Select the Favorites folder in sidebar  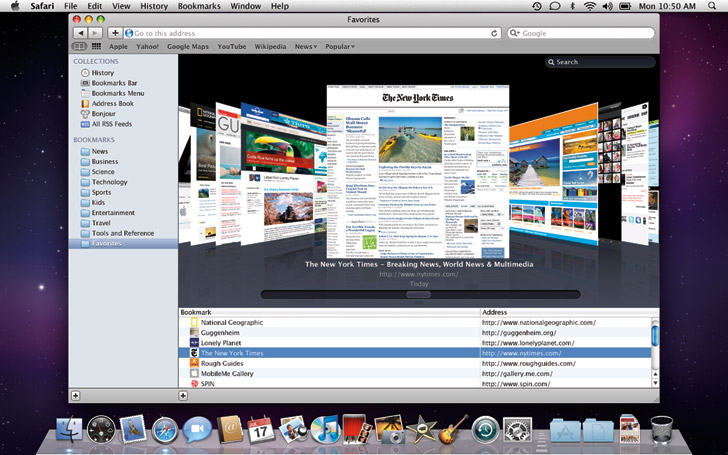(123, 243)
